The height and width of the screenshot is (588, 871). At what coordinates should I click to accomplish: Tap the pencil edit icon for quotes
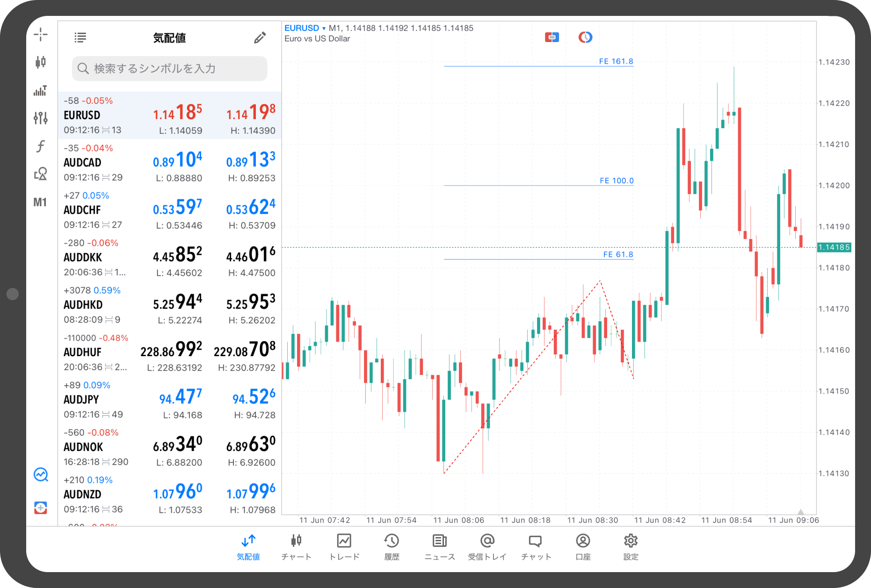pos(260,38)
